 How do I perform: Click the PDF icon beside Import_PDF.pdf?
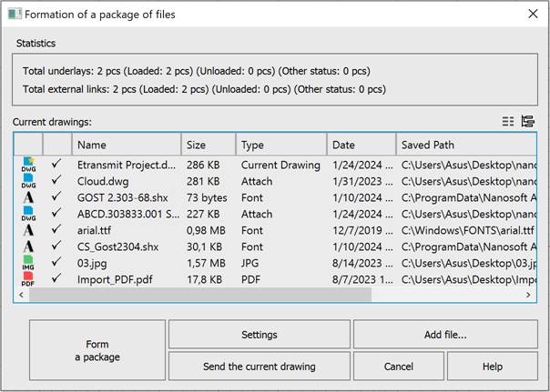(x=28, y=279)
